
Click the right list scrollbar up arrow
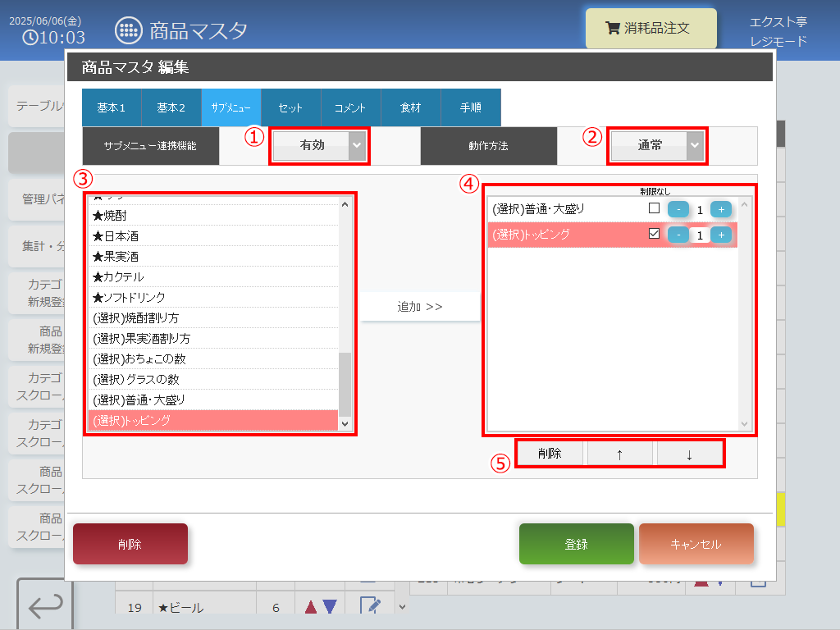(x=744, y=204)
